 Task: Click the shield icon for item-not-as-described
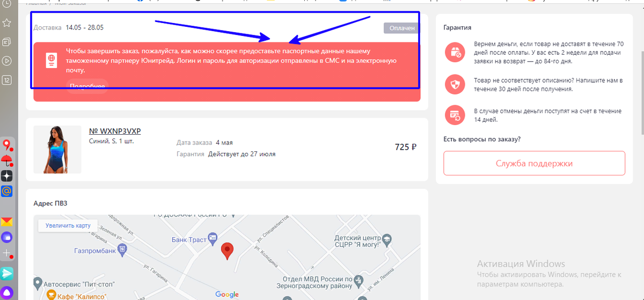click(x=455, y=84)
